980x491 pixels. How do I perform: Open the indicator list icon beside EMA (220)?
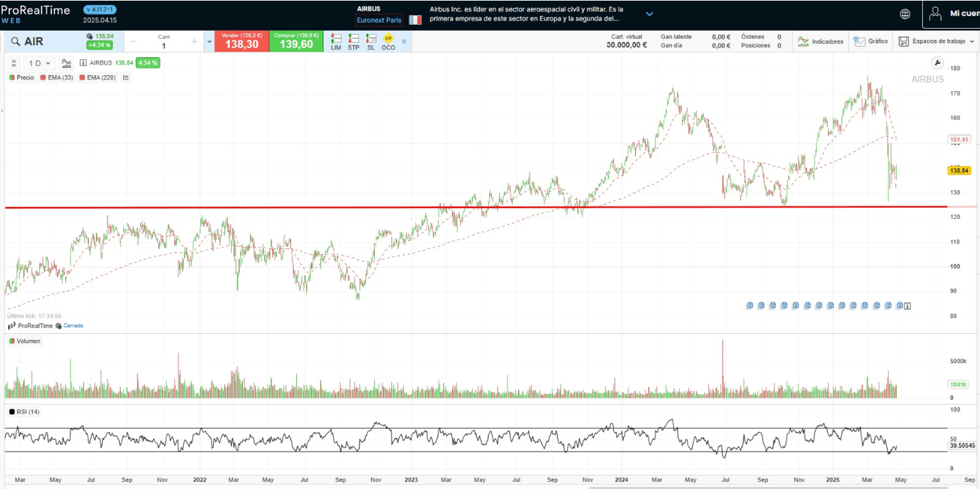coord(126,78)
